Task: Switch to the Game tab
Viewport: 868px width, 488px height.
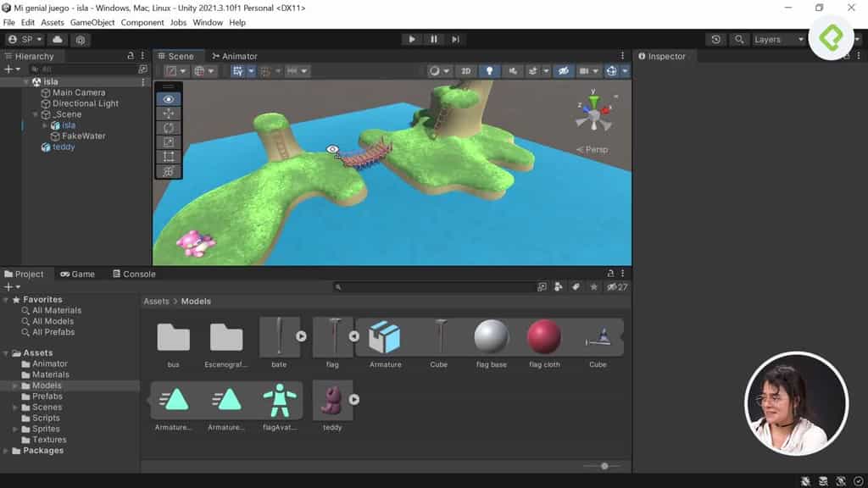Action: (79, 274)
